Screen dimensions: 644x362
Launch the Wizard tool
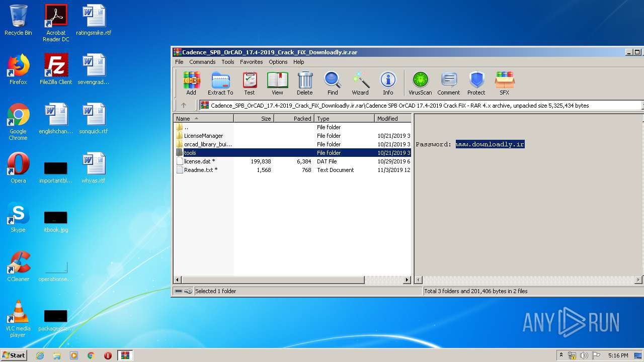(x=360, y=83)
